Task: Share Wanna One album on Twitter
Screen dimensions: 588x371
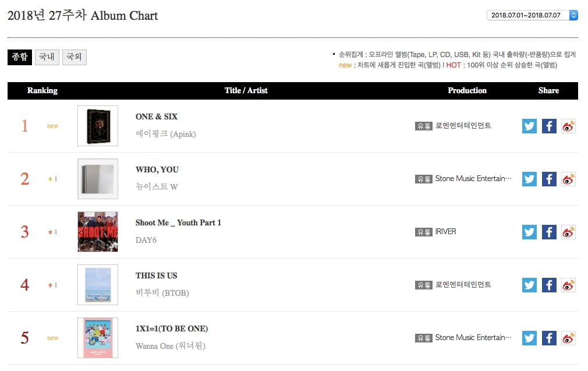Action: pyautogui.click(x=529, y=338)
